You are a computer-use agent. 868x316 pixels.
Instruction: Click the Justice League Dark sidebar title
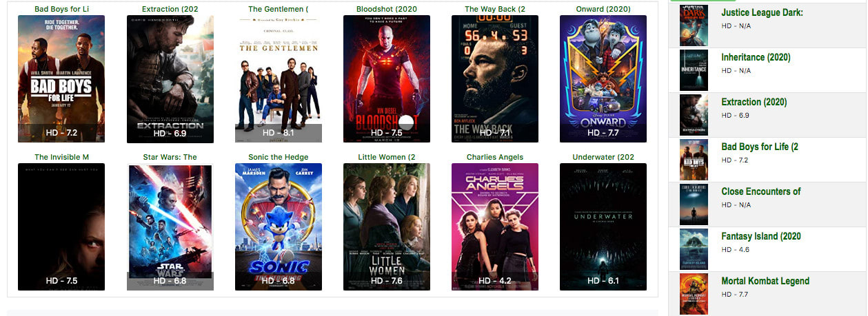click(x=762, y=12)
